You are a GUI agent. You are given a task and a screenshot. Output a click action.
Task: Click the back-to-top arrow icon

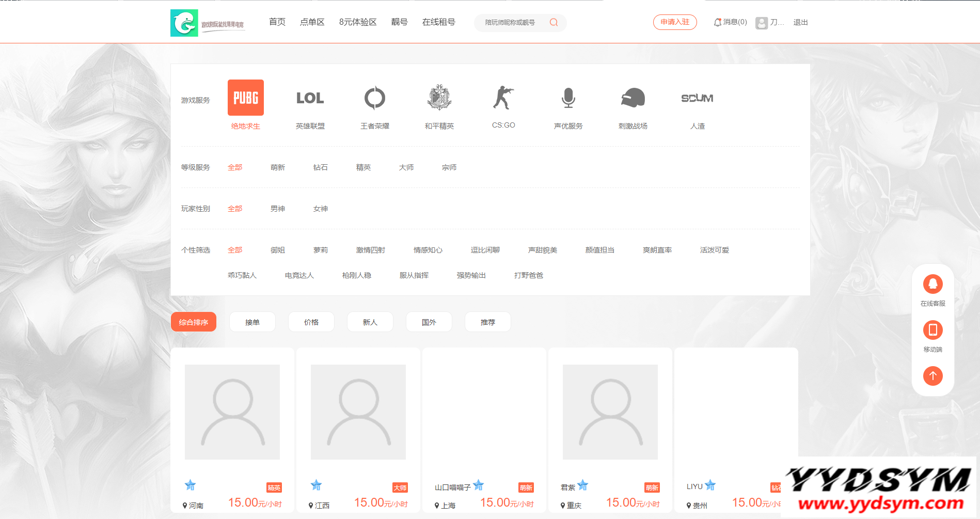(932, 375)
